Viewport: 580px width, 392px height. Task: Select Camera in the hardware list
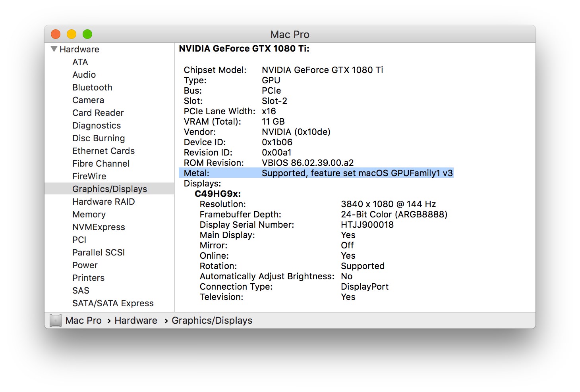pos(88,100)
